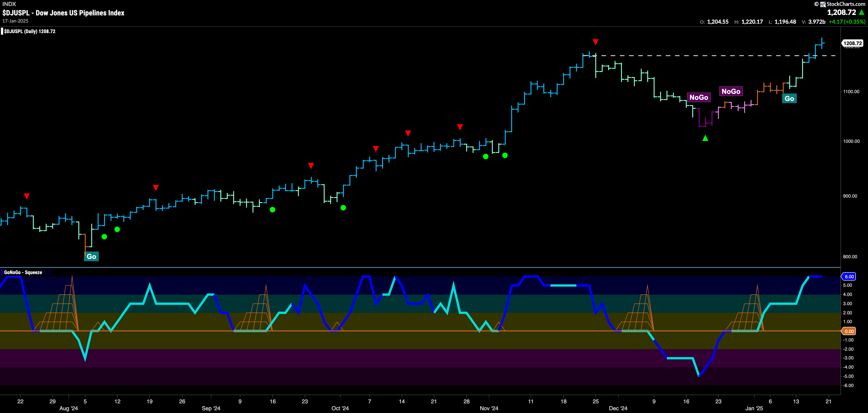Click the O: 1,204.55 open value
Image resolution: width=868 pixels, height=413 pixels.
(x=714, y=22)
